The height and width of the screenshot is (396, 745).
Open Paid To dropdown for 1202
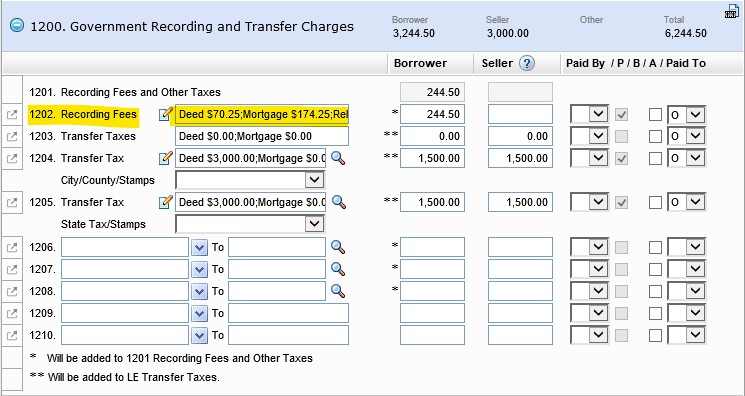coord(687,115)
